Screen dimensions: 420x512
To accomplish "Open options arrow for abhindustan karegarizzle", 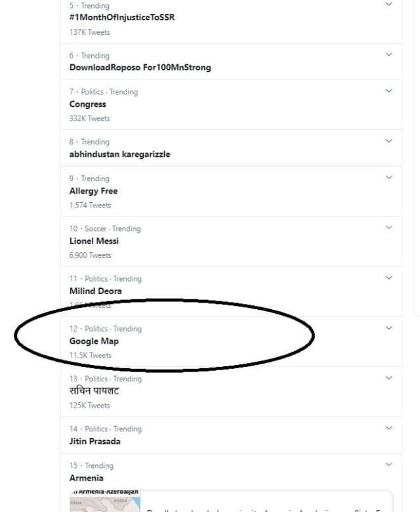I will (388, 140).
